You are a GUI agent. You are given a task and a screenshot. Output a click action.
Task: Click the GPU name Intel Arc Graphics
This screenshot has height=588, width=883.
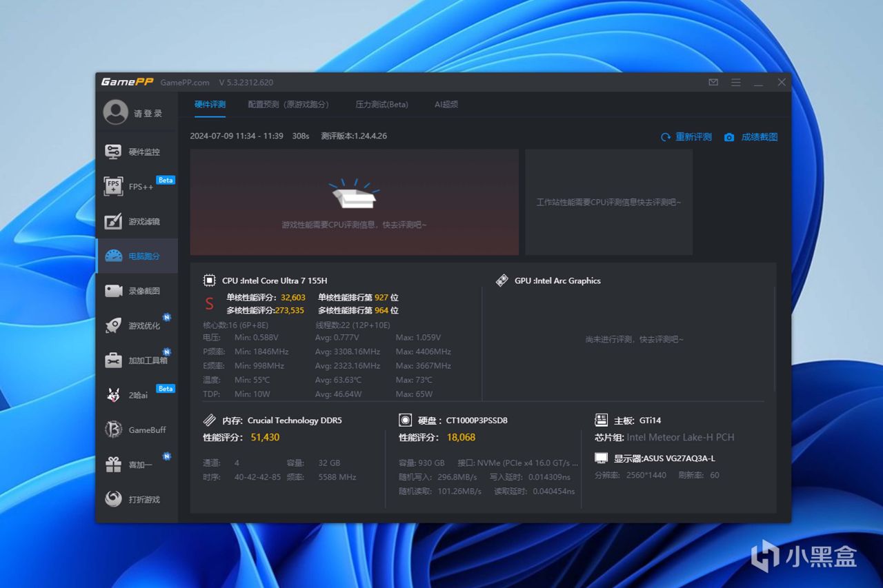coord(567,281)
